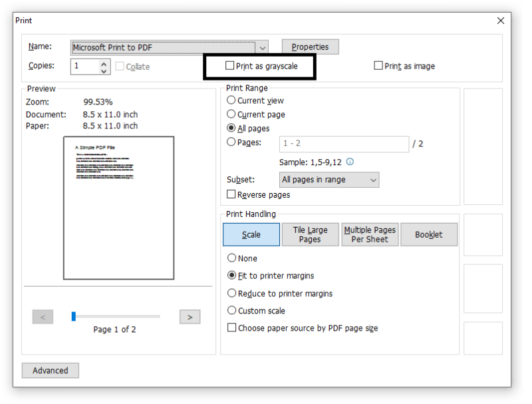Enable Print as image checkbox

pos(378,65)
